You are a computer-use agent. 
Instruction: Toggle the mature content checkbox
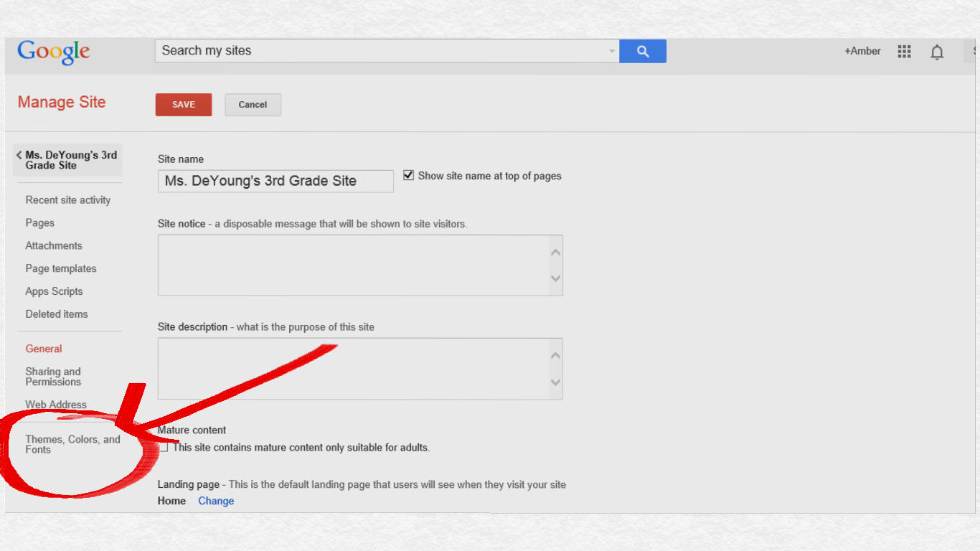pyautogui.click(x=164, y=447)
